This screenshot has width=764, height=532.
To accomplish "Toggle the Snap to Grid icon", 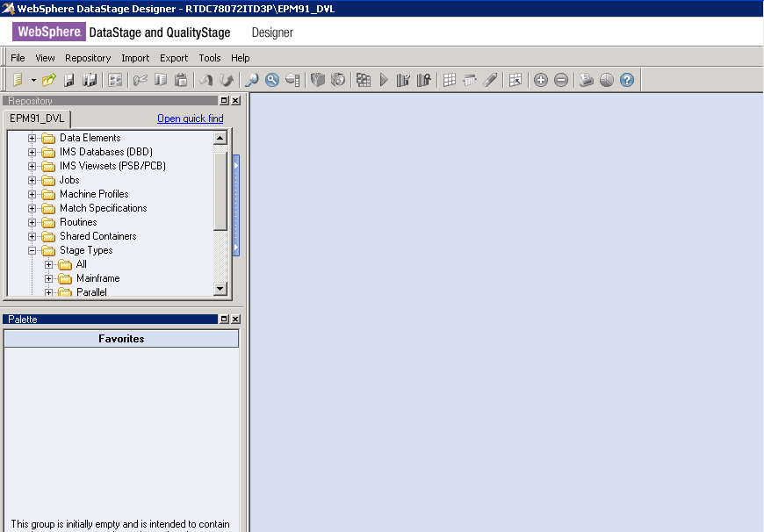I will pos(515,79).
